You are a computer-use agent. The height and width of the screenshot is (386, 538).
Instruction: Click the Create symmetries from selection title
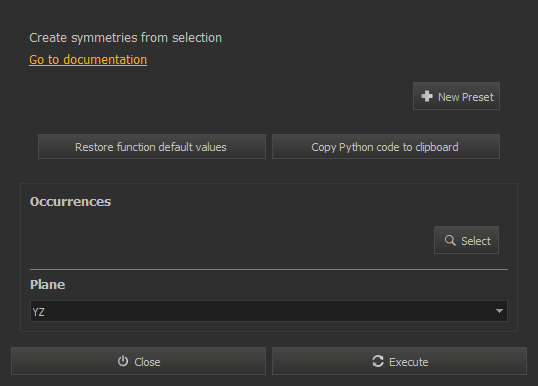[x=126, y=38]
